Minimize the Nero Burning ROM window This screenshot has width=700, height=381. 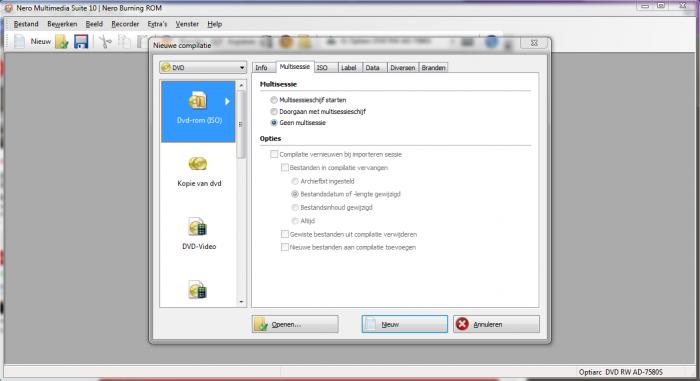point(645,6)
